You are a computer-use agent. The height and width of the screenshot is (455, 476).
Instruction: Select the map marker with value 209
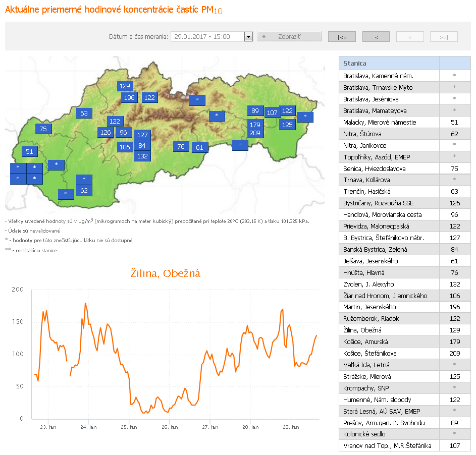255,133
